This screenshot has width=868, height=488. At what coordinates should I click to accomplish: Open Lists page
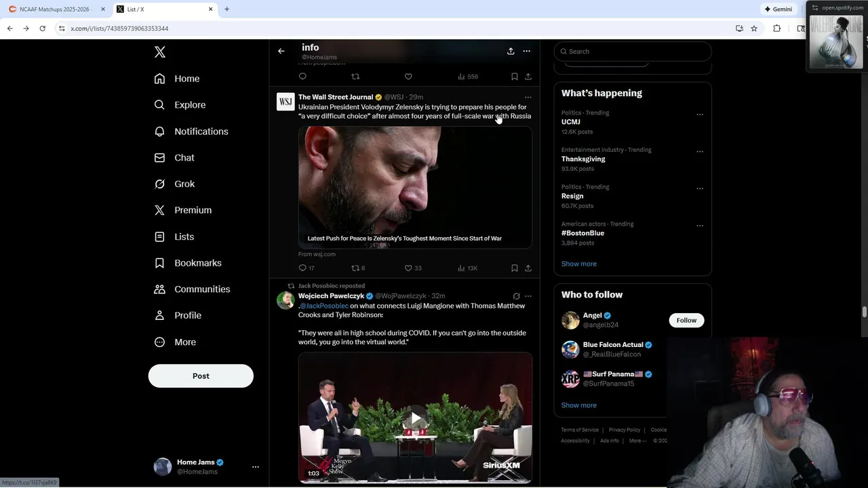[x=174, y=237]
